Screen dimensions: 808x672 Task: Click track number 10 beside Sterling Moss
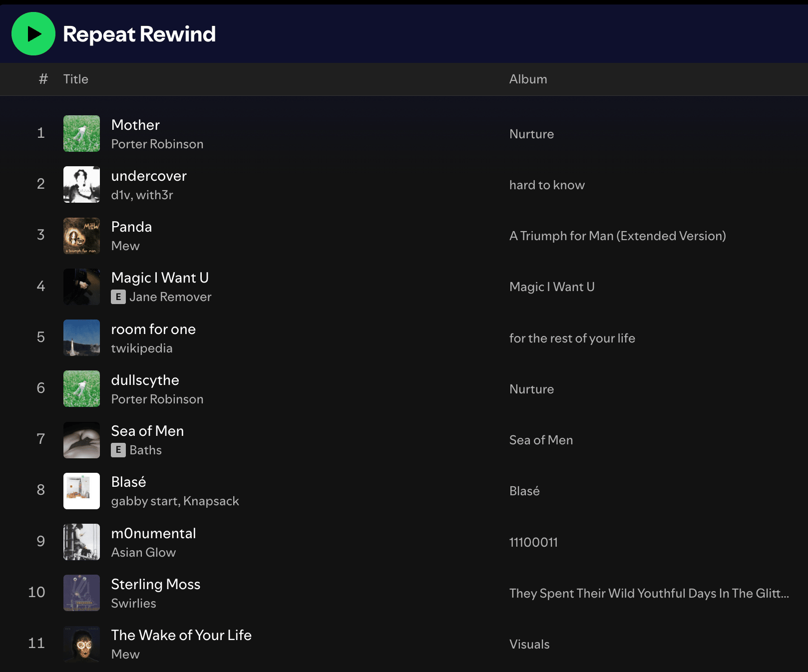(36, 592)
